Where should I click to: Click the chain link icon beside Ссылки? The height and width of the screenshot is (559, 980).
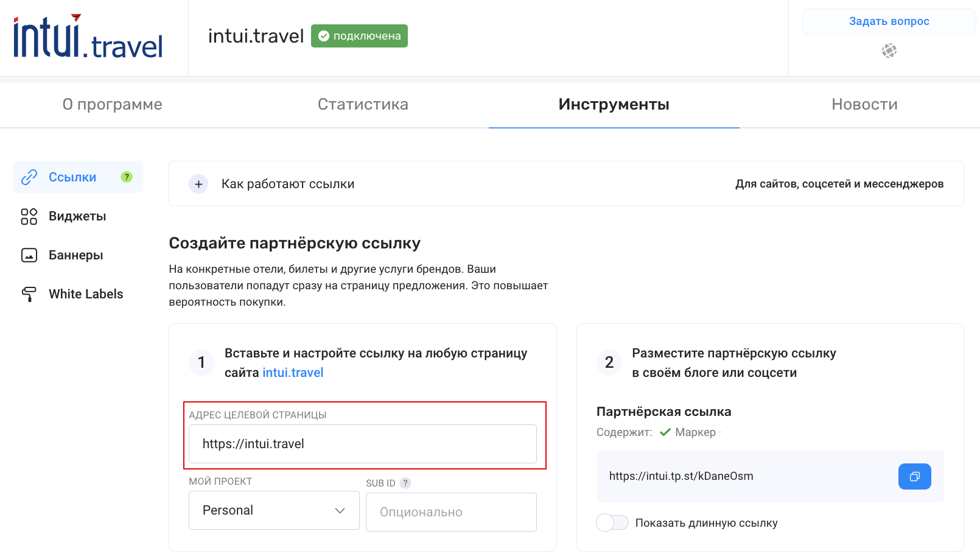point(29,177)
